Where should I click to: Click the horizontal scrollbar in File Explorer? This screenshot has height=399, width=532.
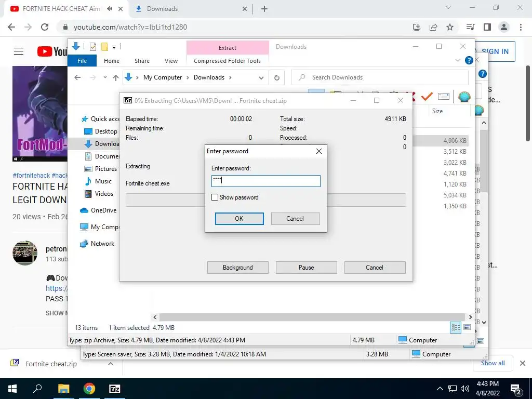312,317
